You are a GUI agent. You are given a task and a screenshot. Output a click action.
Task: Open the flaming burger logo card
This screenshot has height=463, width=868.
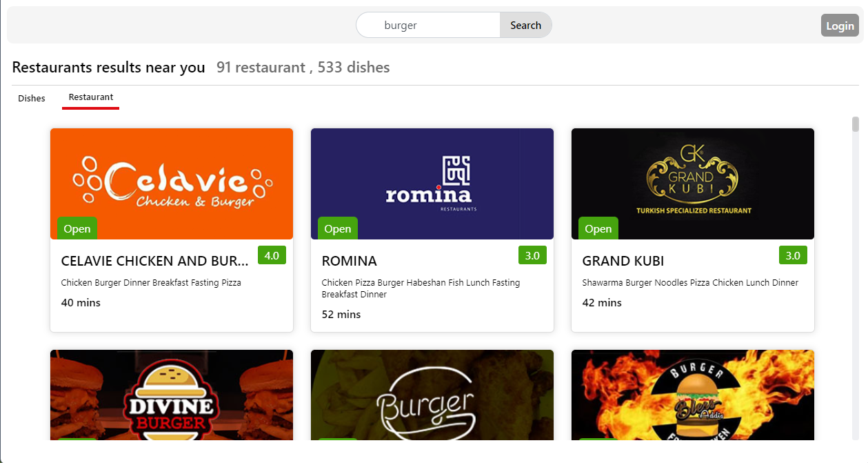[x=693, y=395]
